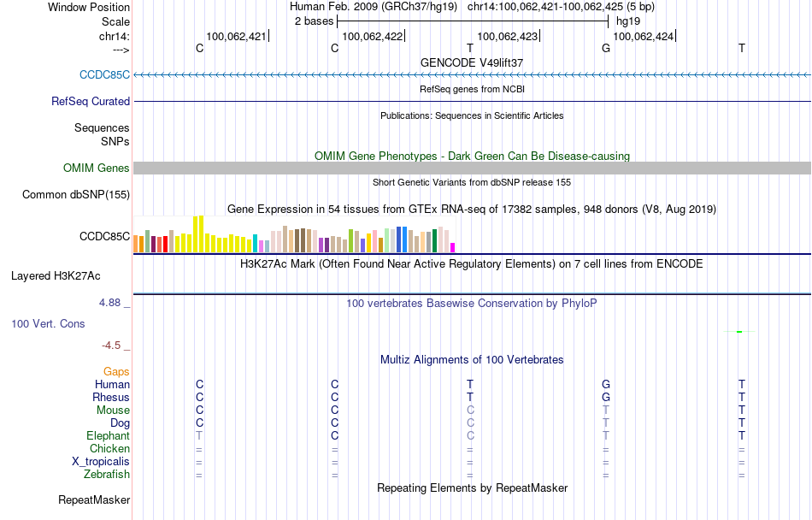Click the black CCDC85C GTEx track label
The width and height of the screenshot is (812, 520).
[104, 236]
